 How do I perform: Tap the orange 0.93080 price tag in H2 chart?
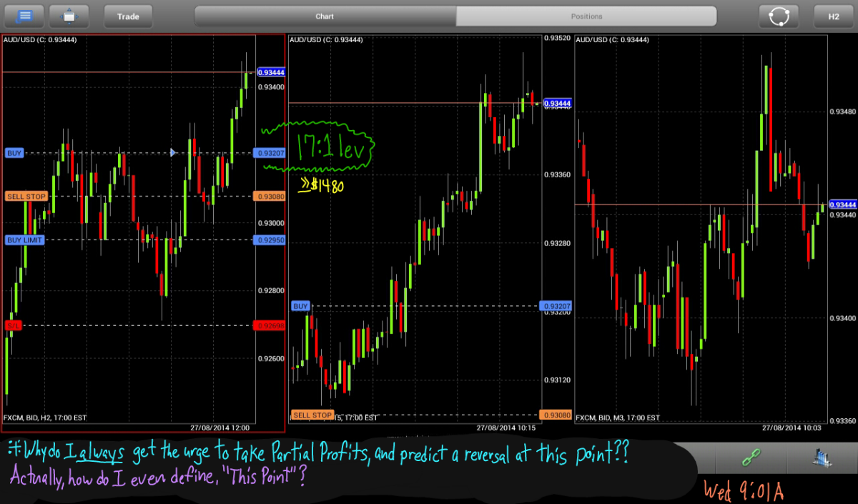coord(270,196)
